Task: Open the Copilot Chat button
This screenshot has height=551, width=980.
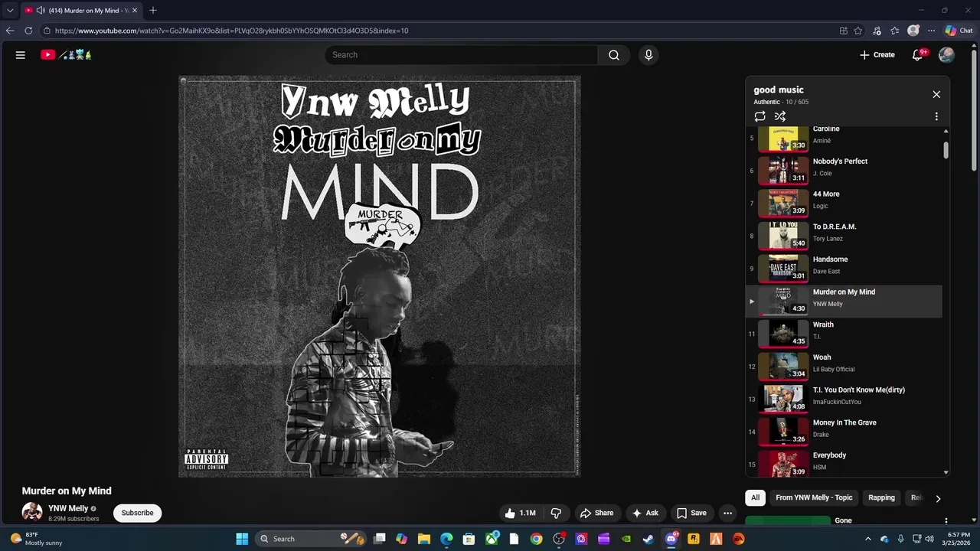Action: point(959,31)
